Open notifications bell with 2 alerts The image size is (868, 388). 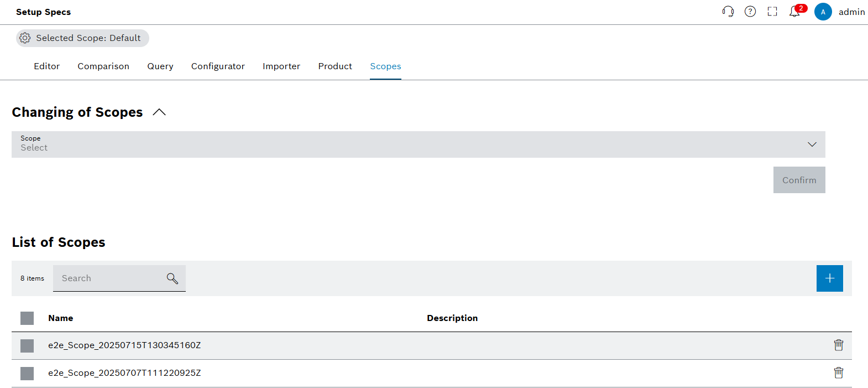[796, 11]
